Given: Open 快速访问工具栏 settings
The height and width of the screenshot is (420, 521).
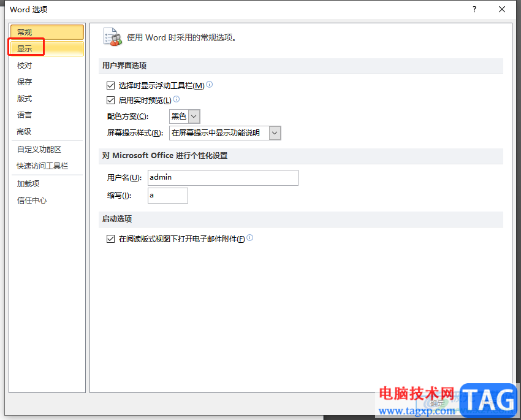Looking at the screenshot, I should tap(42, 166).
